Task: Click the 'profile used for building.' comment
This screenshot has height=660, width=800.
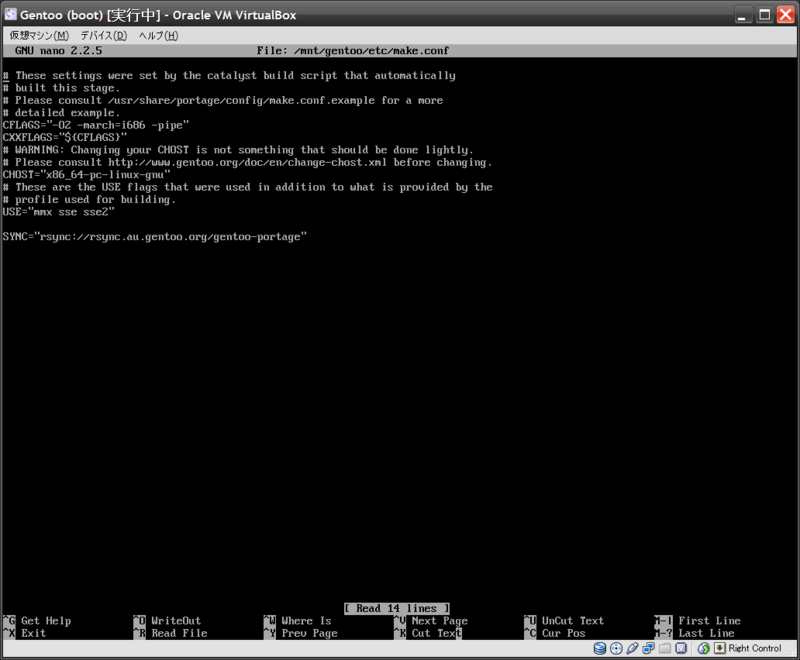Action: pyautogui.click(x=89, y=199)
